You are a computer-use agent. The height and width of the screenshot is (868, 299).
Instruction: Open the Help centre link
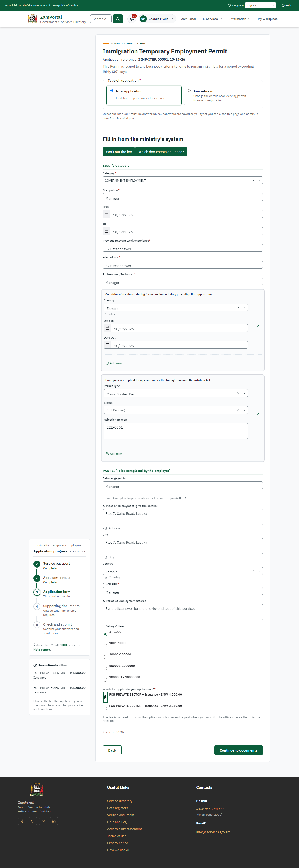[42, 650]
